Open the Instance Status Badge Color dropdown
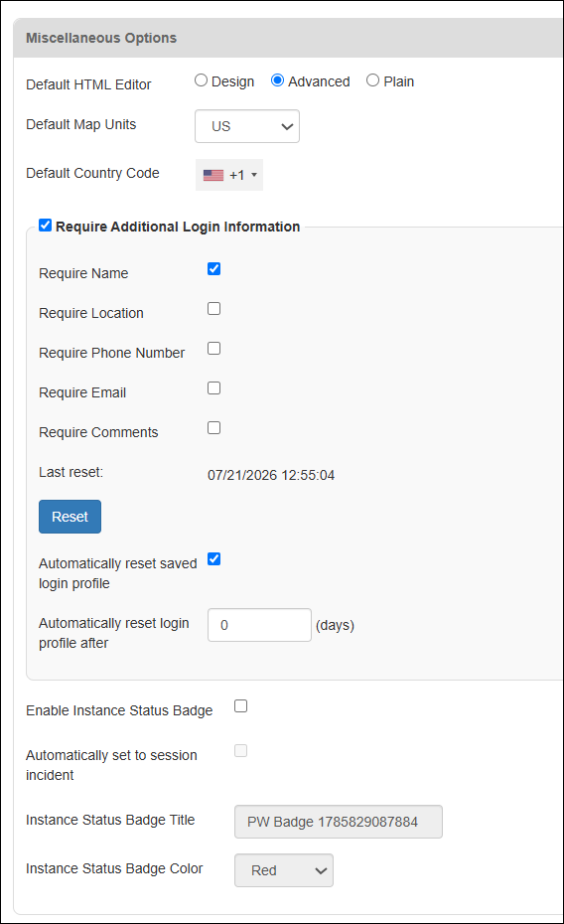The width and height of the screenshot is (564, 924). (284, 870)
